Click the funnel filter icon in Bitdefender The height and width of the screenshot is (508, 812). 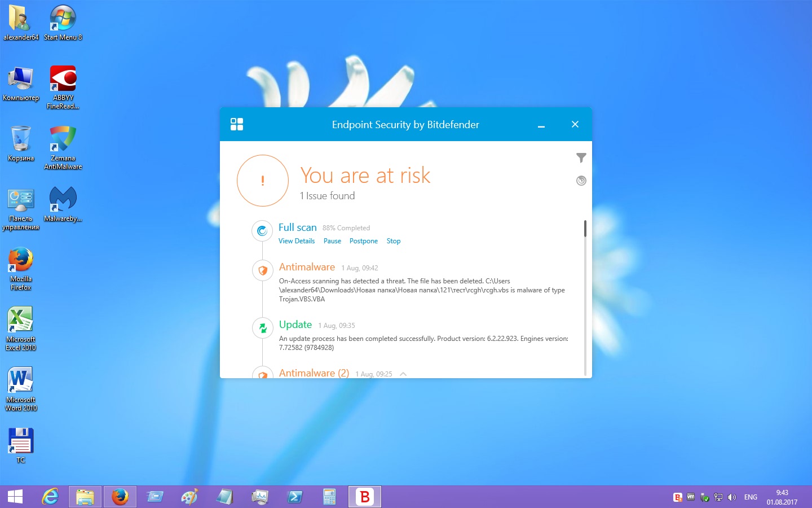click(x=581, y=158)
